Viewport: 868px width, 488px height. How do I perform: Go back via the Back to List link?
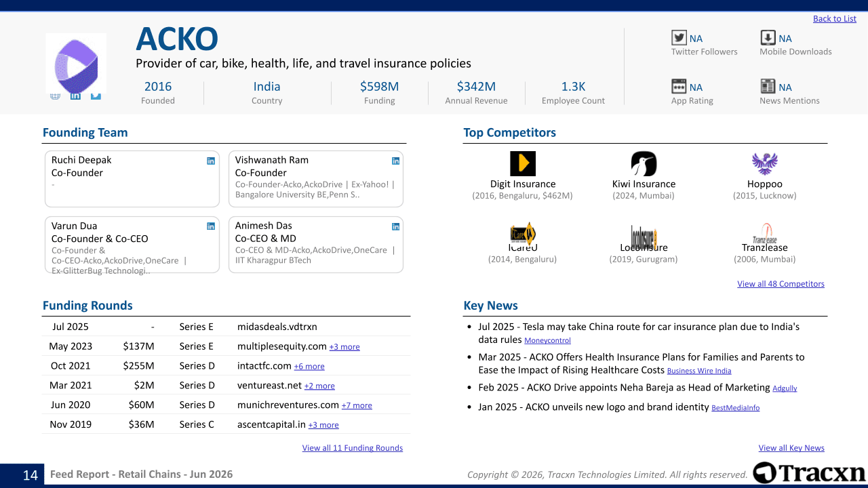click(x=835, y=18)
